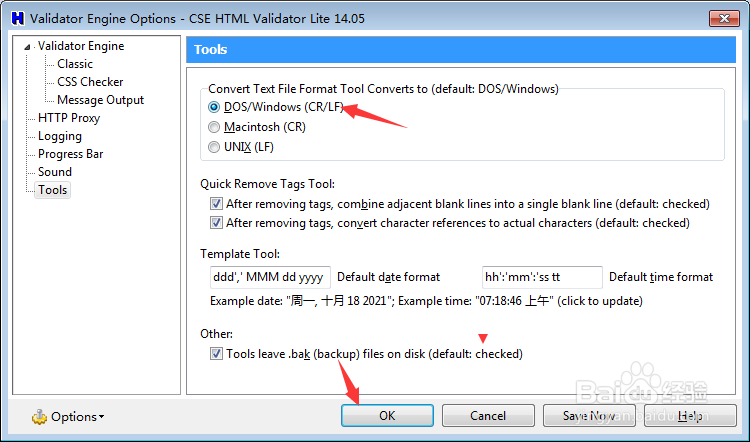Click the Cancel button
This screenshot has width=750, height=442.
(x=488, y=416)
